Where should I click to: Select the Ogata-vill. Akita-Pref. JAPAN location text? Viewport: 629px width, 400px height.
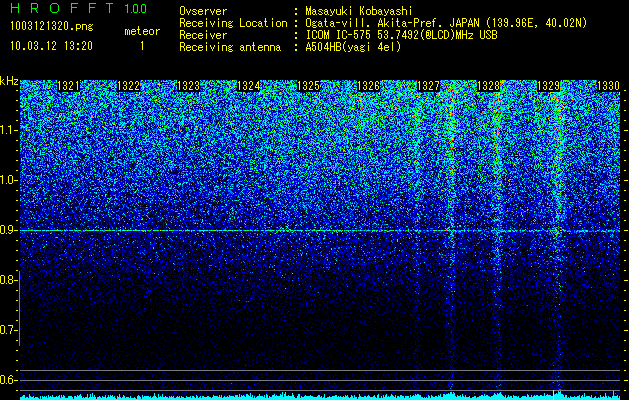pos(446,23)
